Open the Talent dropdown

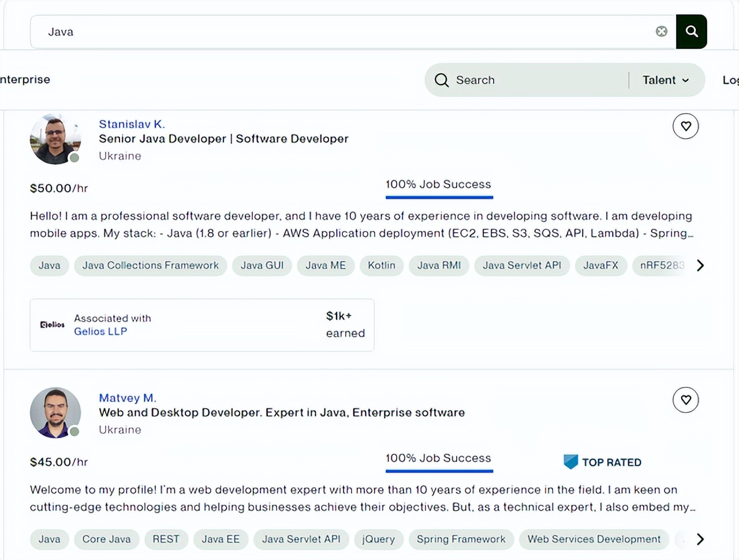(x=666, y=80)
